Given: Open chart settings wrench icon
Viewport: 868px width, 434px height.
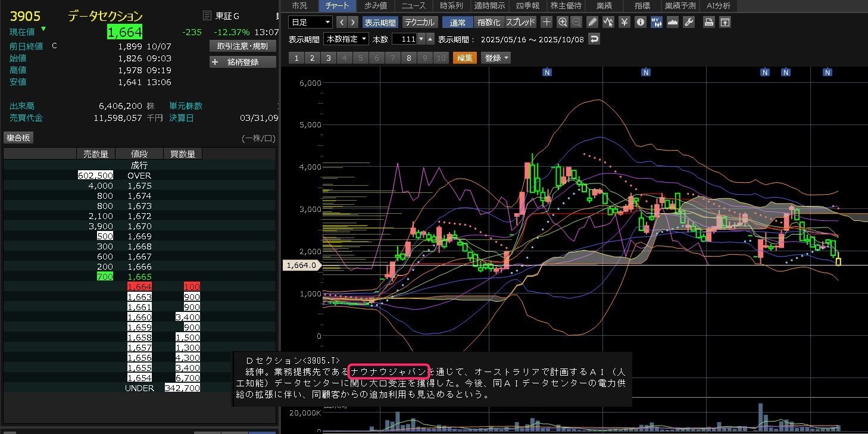Looking at the screenshot, I should pos(689,22).
